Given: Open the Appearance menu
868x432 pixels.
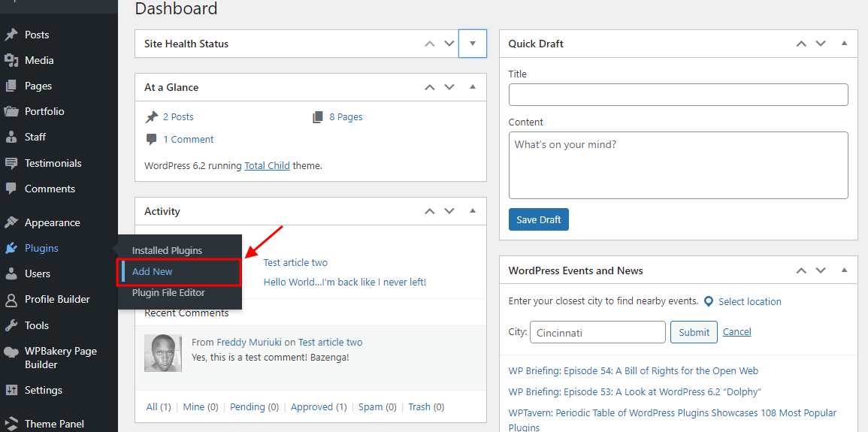Looking at the screenshot, I should pos(52,222).
